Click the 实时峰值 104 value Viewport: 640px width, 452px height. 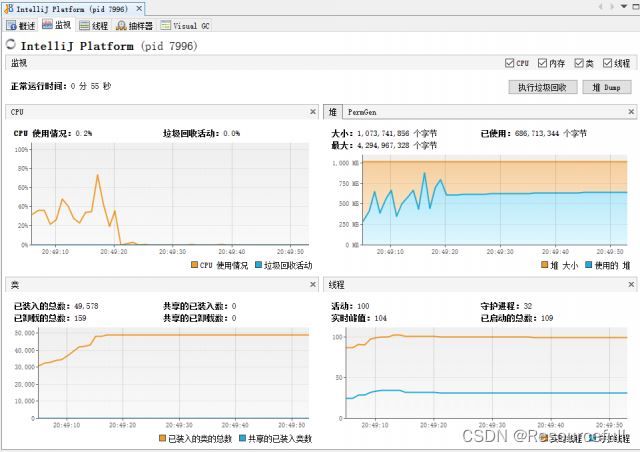coord(380,318)
